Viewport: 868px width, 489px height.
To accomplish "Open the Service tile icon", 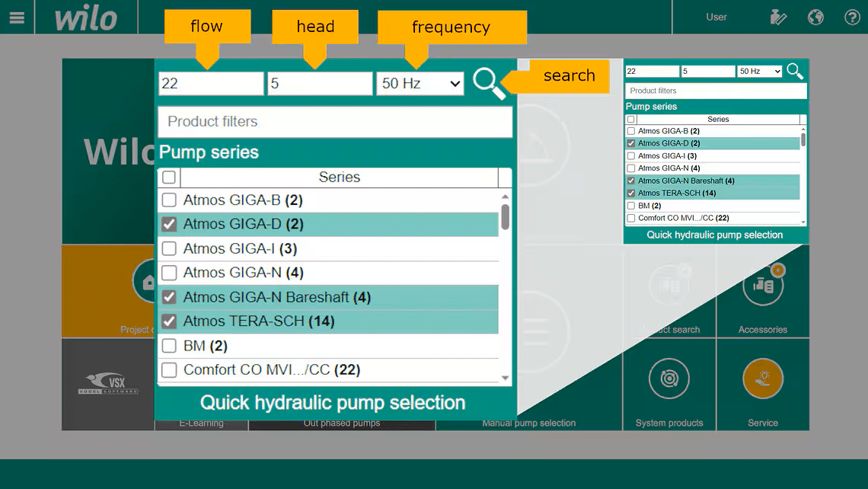I will [762, 379].
